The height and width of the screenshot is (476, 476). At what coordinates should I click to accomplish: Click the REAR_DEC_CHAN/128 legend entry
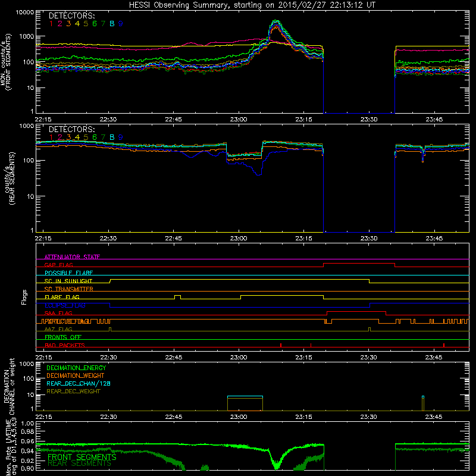pyautogui.click(x=79, y=383)
